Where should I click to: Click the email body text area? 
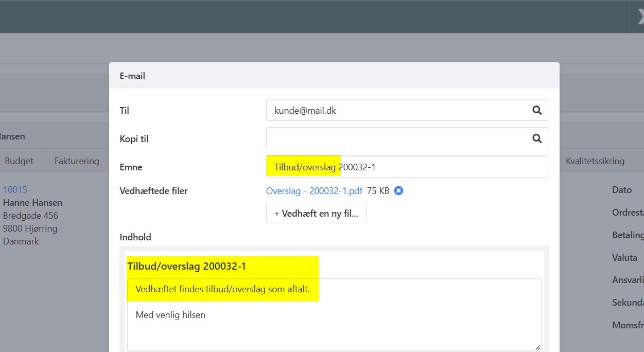point(334,314)
